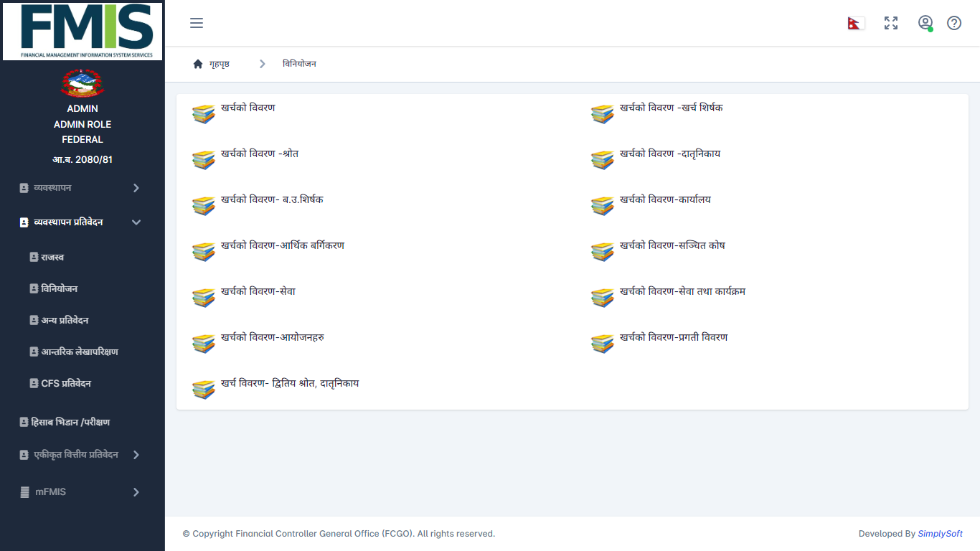Toggle fullscreen mode icon

coord(891,23)
